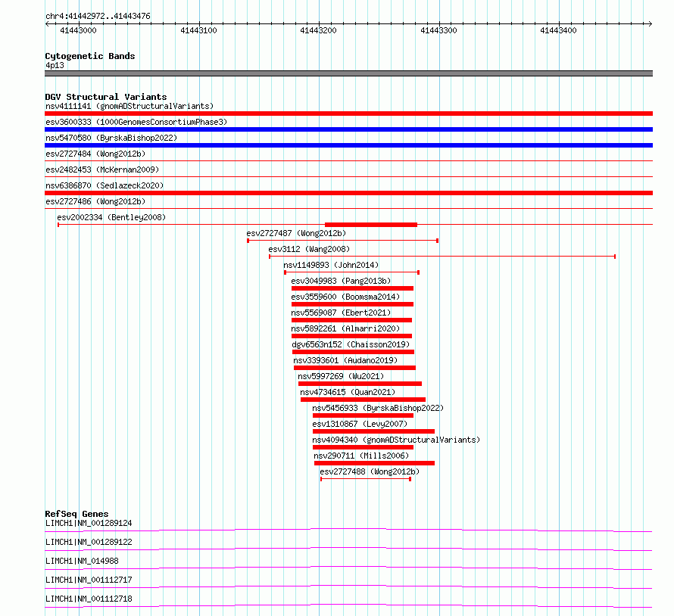
Task: Click the thin red line for esv3112
Action: pyautogui.click(x=442, y=257)
